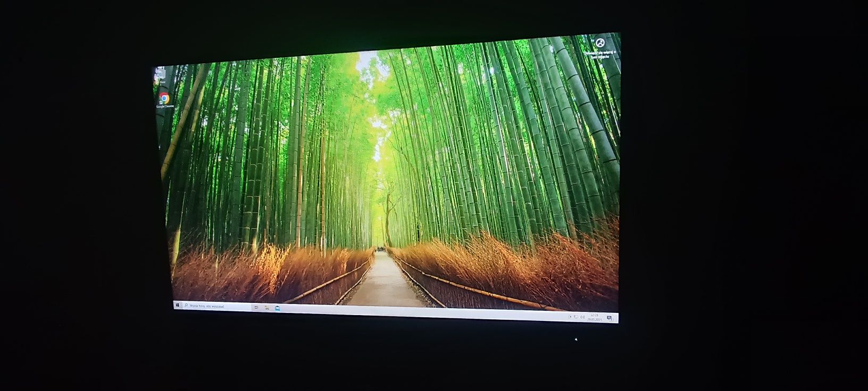The height and width of the screenshot is (391, 868).
Task: Click the magnifier icon in taskbar search
Action: tap(186, 305)
